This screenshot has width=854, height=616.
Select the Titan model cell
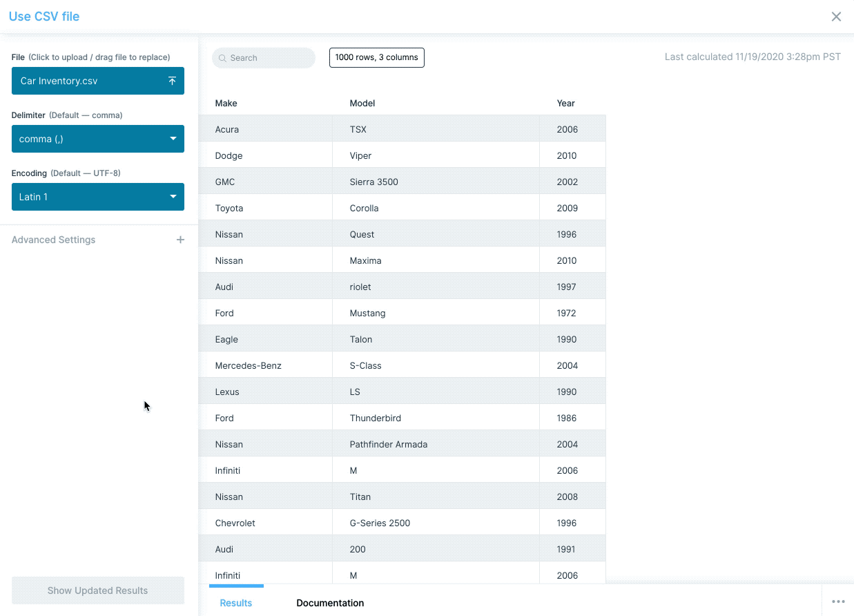436,497
